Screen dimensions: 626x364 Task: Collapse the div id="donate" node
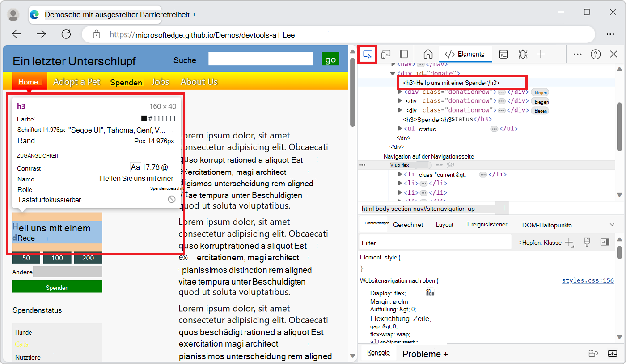tap(392, 73)
